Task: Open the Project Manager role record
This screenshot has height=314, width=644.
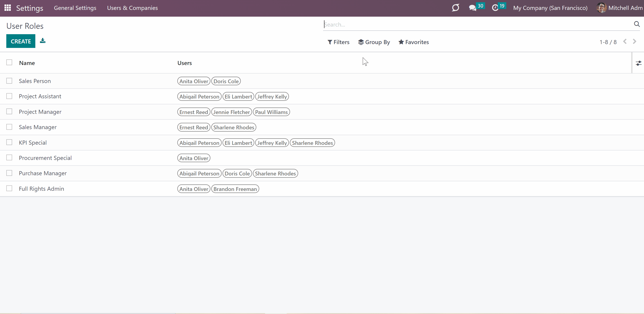Action: [40, 112]
